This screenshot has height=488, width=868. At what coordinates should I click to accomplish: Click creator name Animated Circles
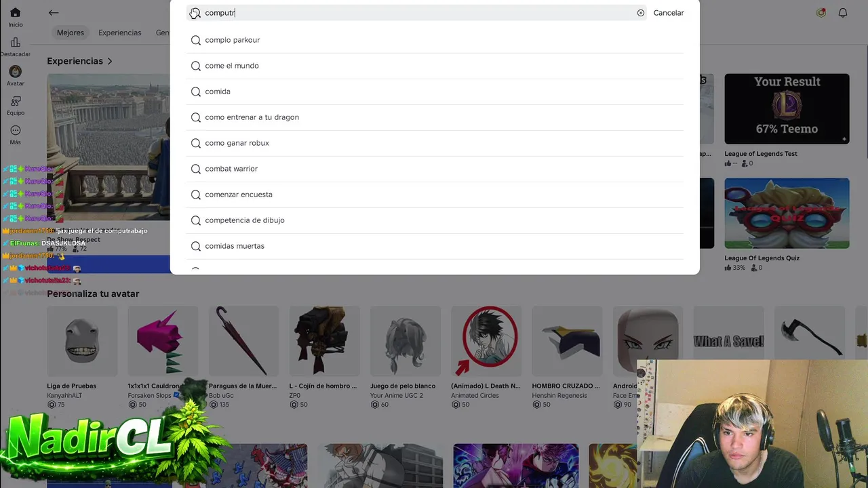(x=475, y=396)
